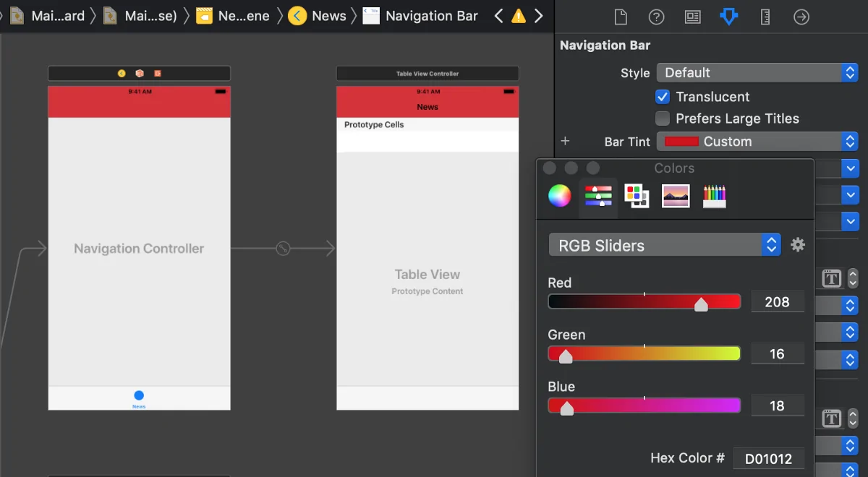Uncheck the Translucent checkbox
This screenshot has width=868, height=477.
[662, 97]
